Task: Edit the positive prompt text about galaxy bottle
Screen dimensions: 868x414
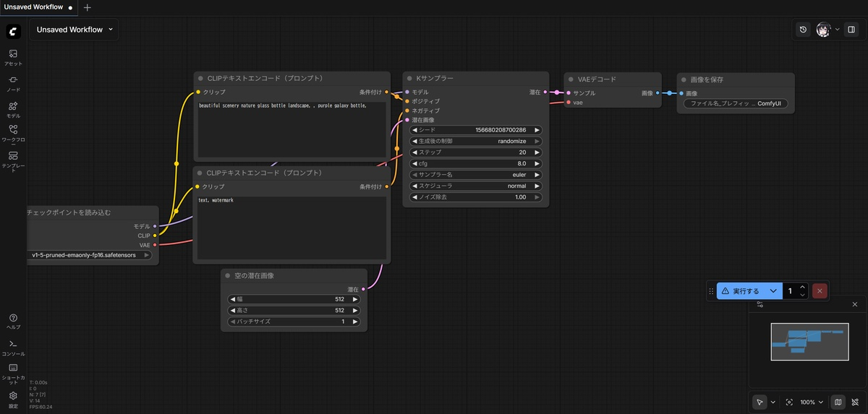Action: click(x=292, y=128)
